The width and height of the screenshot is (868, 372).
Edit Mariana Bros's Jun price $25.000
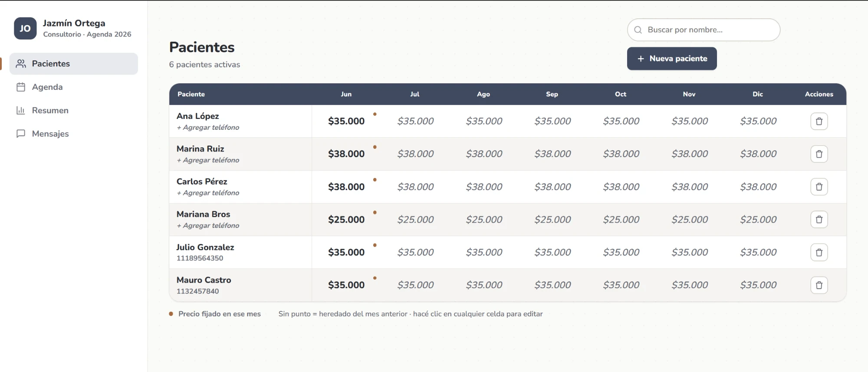(x=346, y=220)
